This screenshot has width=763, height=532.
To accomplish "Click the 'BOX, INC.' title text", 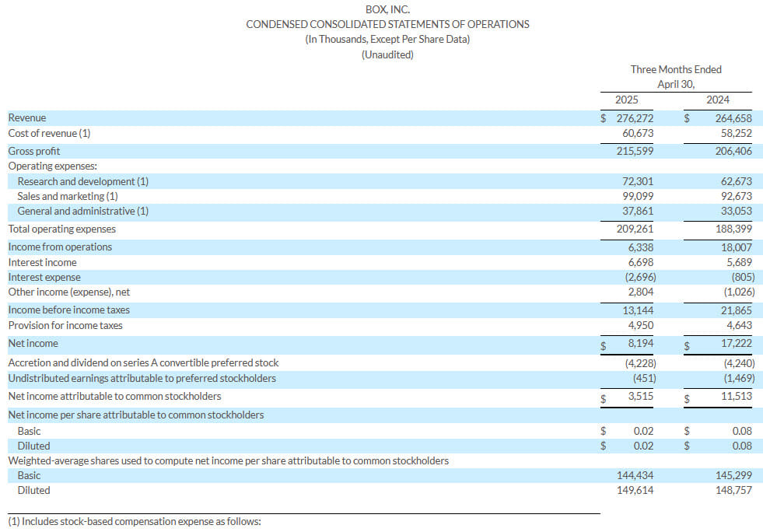I will coord(387,9).
